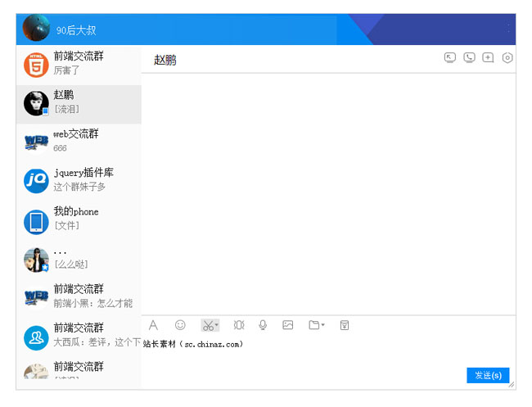Insert a picture into the chat
The image size is (532, 407).
pos(288,325)
